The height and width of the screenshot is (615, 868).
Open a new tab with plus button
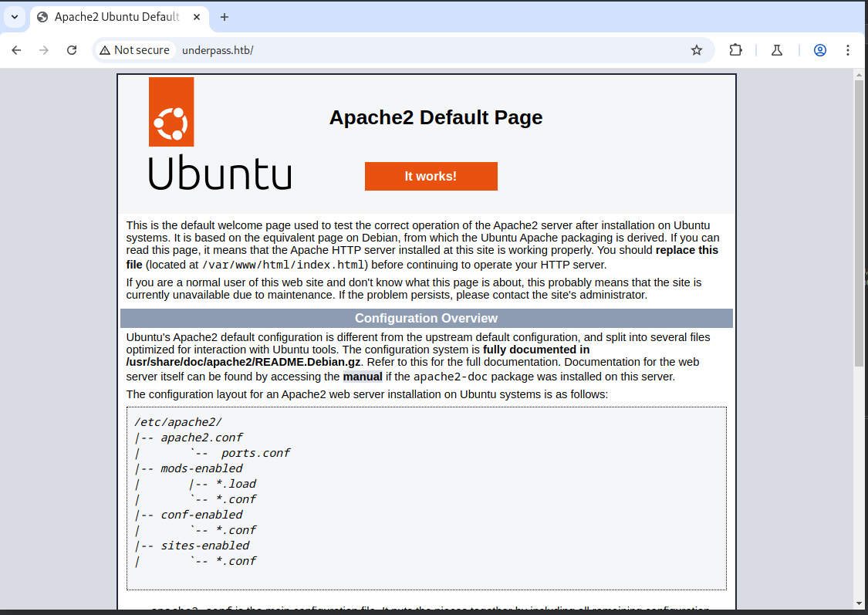pyautogui.click(x=225, y=17)
